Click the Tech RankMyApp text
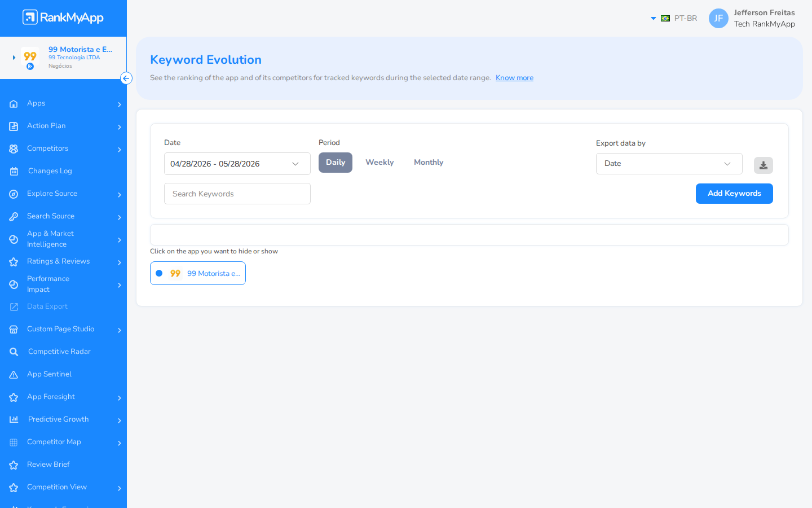The width and height of the screenshot is (812, 508). (x=764, y=24)
